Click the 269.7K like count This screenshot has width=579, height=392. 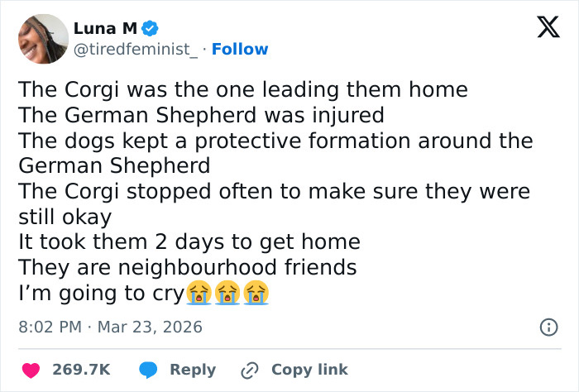coord(82,370)
